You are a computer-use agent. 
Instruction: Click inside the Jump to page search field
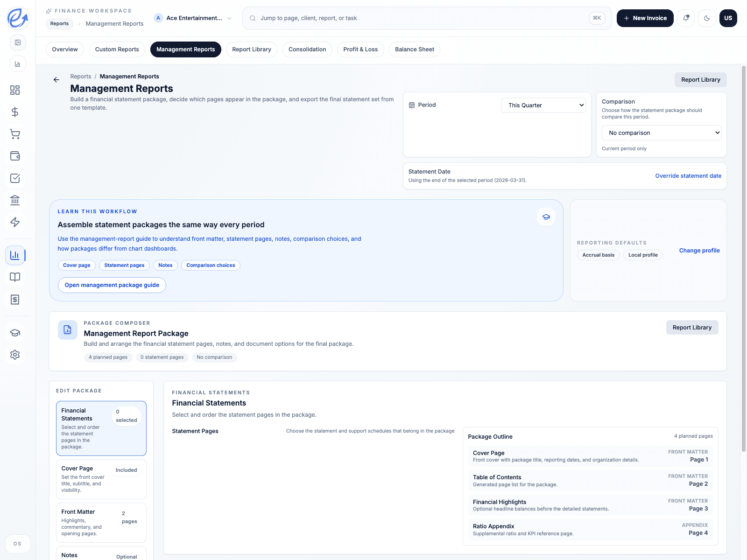[420, 18]
